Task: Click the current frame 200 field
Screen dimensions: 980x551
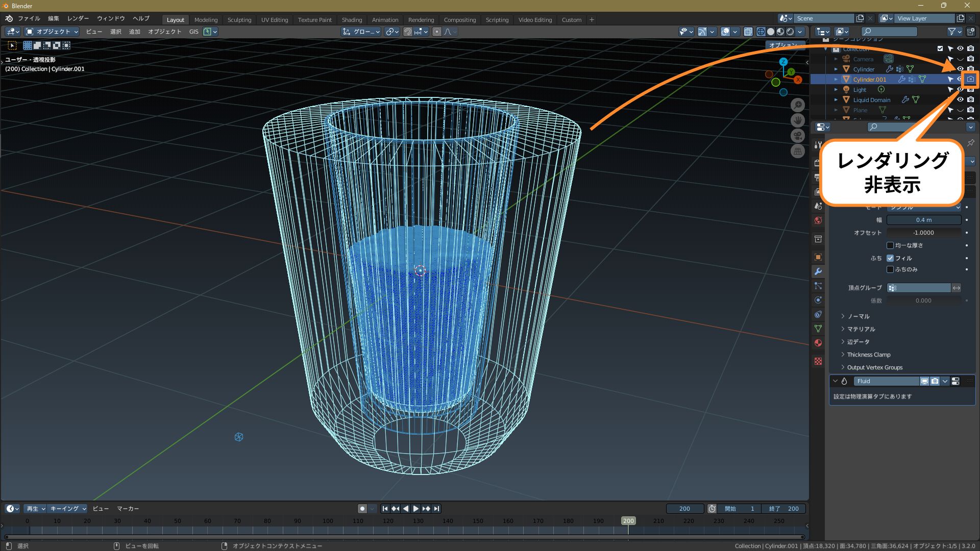Action: click(x=684, y=509)
